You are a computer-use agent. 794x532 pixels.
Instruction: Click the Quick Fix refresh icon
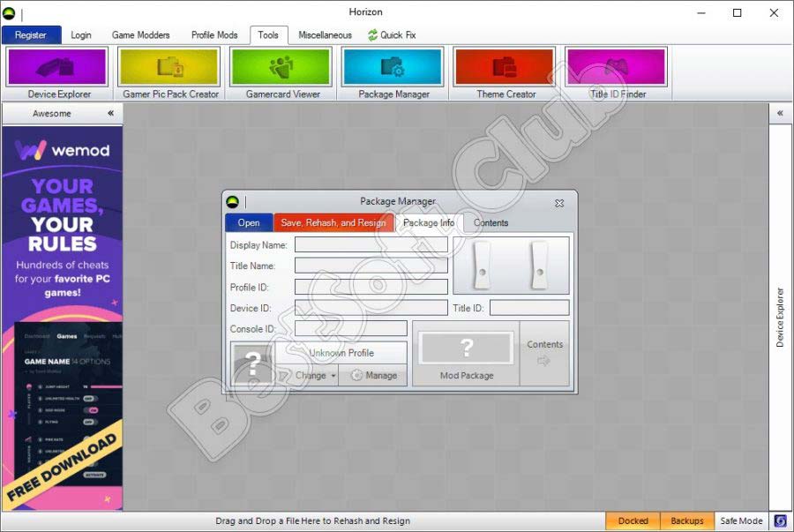(373, 35)
